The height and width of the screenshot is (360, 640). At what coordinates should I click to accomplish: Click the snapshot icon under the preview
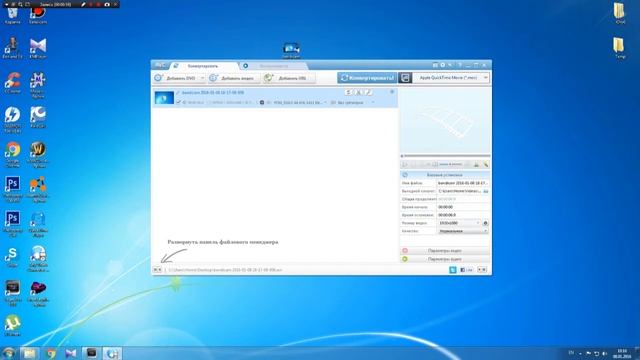476,164
